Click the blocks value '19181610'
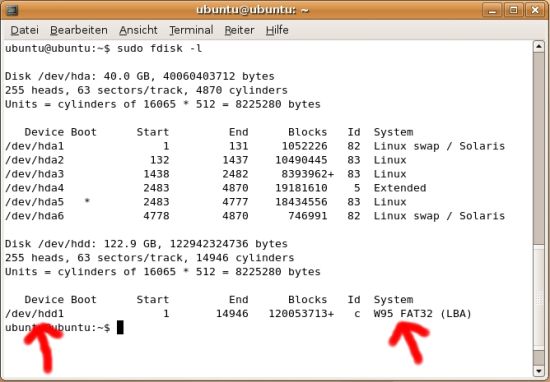The width and height of the screenshot is (550, 382). point(301,188)
